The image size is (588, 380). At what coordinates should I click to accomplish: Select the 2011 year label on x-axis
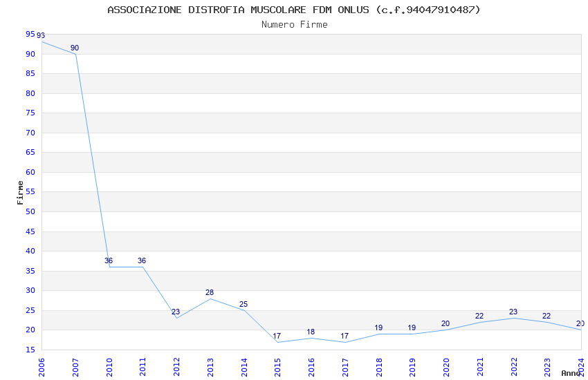coord(143,367)
